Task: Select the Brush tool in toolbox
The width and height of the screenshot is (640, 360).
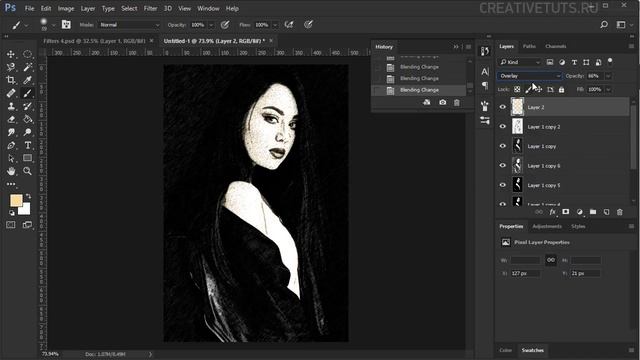Action: (x=27, y=93)
